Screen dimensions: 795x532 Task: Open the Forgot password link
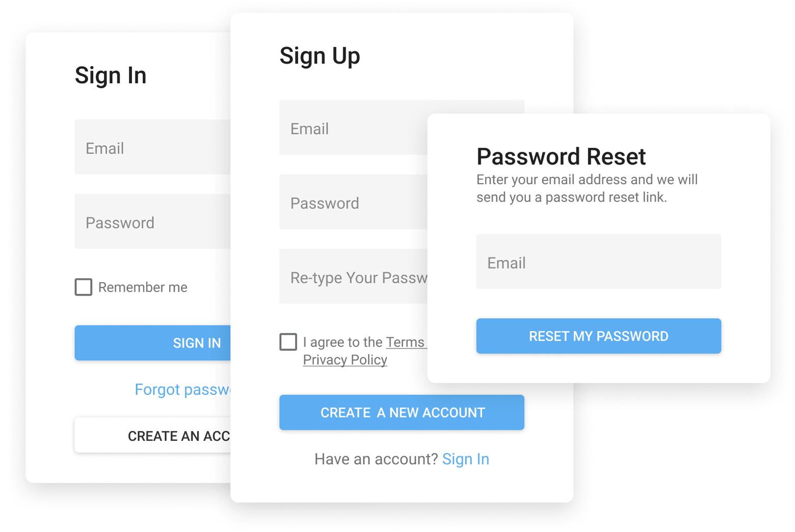(x=183, y=389)
